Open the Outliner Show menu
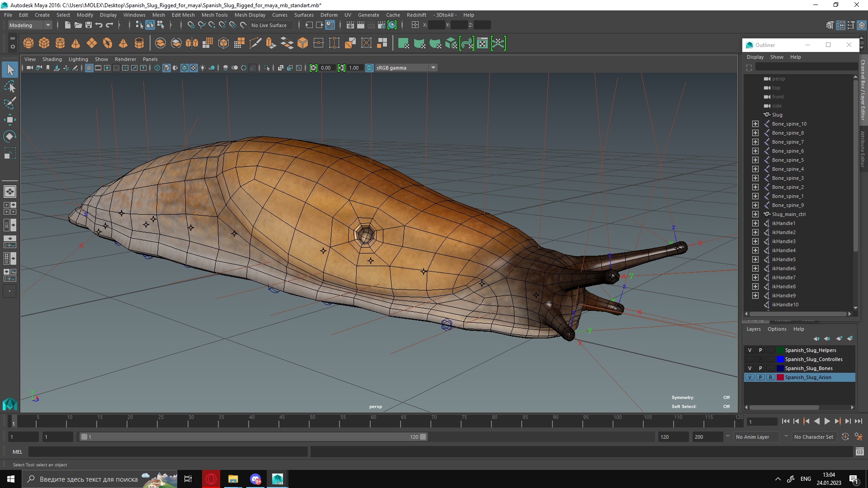Screen dimensions: 868x488 point(777,57)
